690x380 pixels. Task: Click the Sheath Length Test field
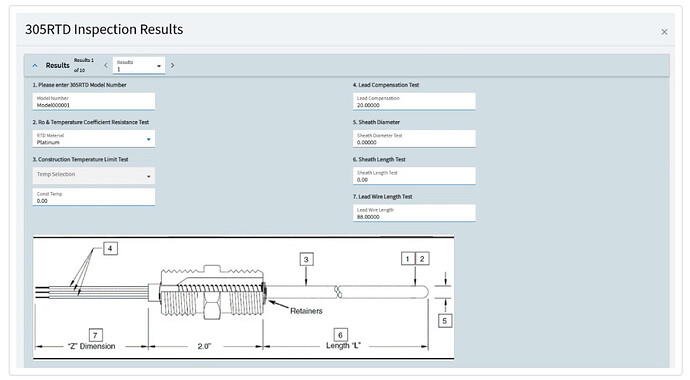[x=414, y=176]
